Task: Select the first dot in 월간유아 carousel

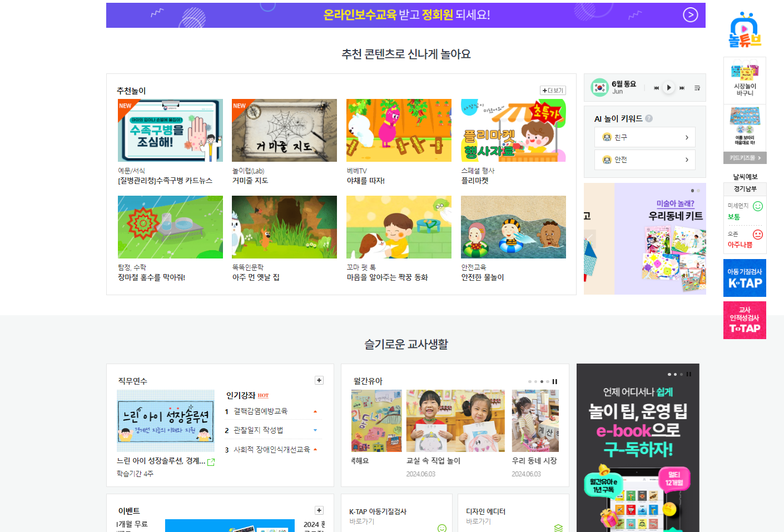Action: [529, 381]
